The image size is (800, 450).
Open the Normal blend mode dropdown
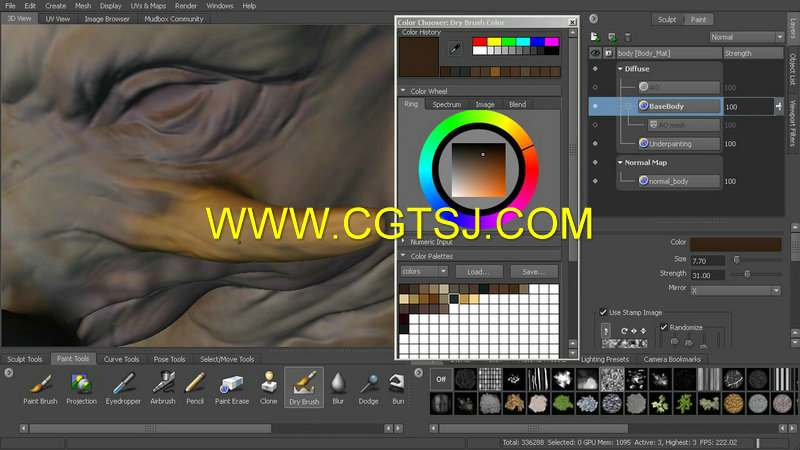click(x=746, y=37)
